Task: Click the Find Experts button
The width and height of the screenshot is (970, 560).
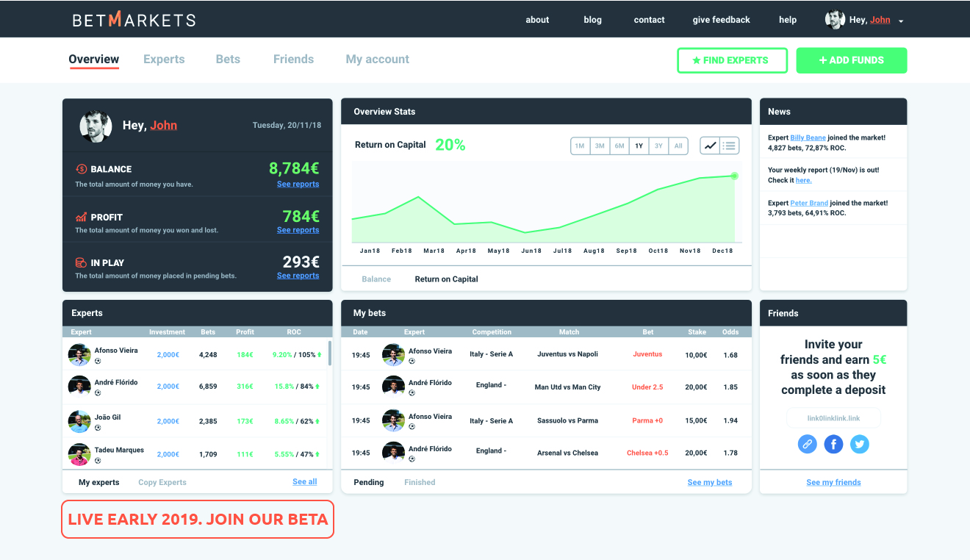Action: (732, 60)
